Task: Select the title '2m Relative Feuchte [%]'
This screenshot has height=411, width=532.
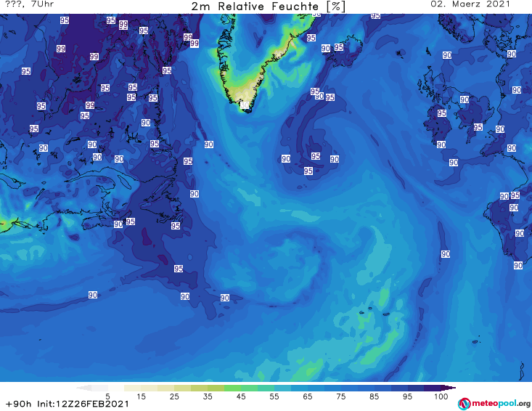Action: 269,7
